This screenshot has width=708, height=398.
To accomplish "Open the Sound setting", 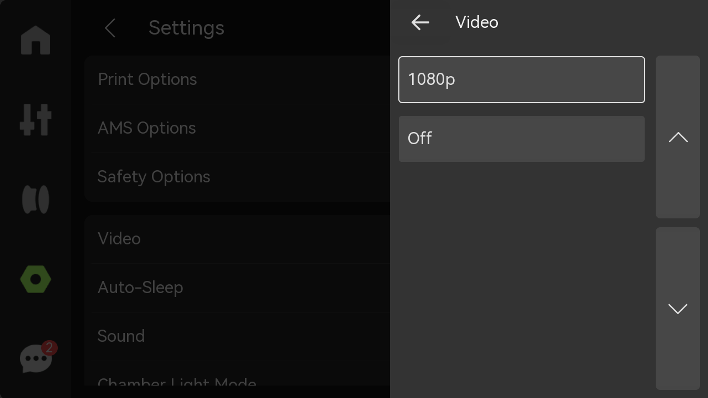I will [237, 337].
